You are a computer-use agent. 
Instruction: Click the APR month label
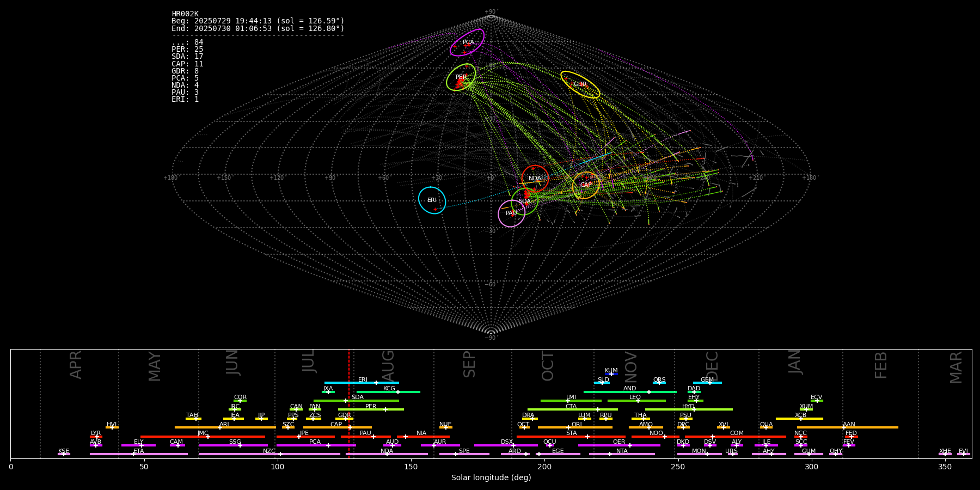click(x=76, y=365)
